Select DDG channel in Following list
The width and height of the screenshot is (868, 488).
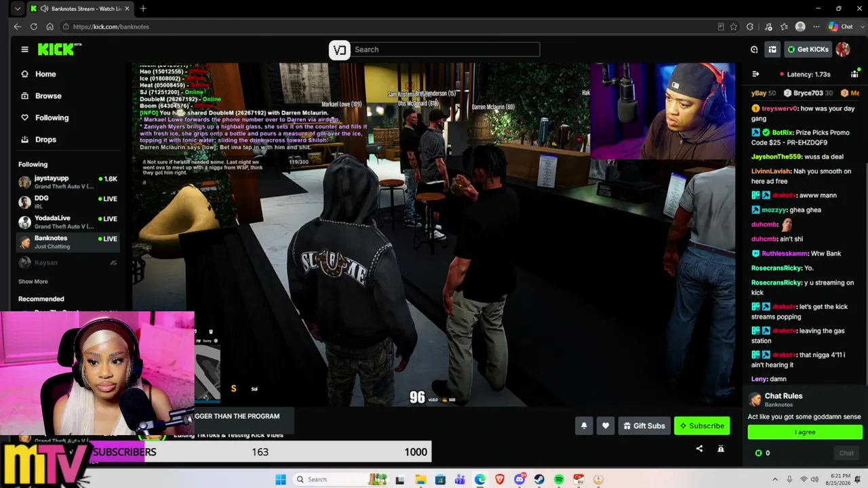coord(68,201)
